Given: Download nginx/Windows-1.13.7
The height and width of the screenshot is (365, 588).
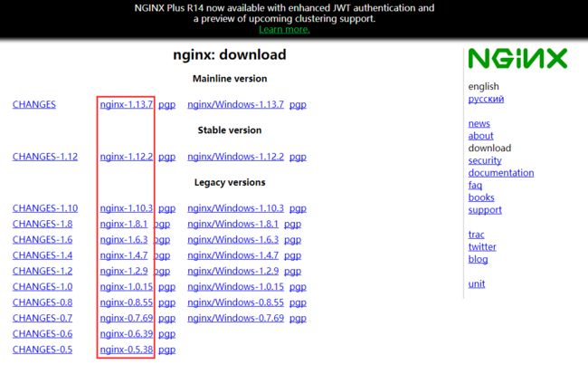Looking at the screenshot, I should pos(235,104).
